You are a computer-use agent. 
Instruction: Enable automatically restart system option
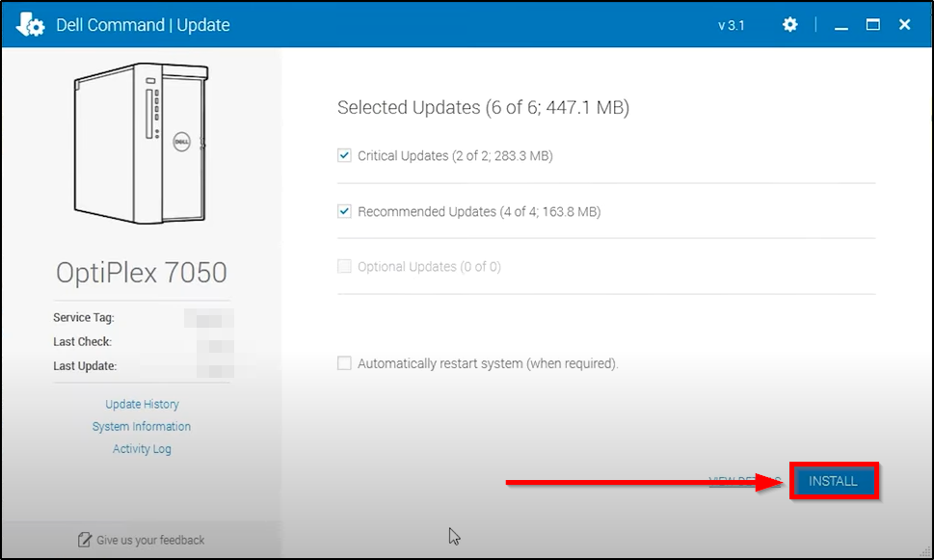pyautogui.click(x=344, y=363)
